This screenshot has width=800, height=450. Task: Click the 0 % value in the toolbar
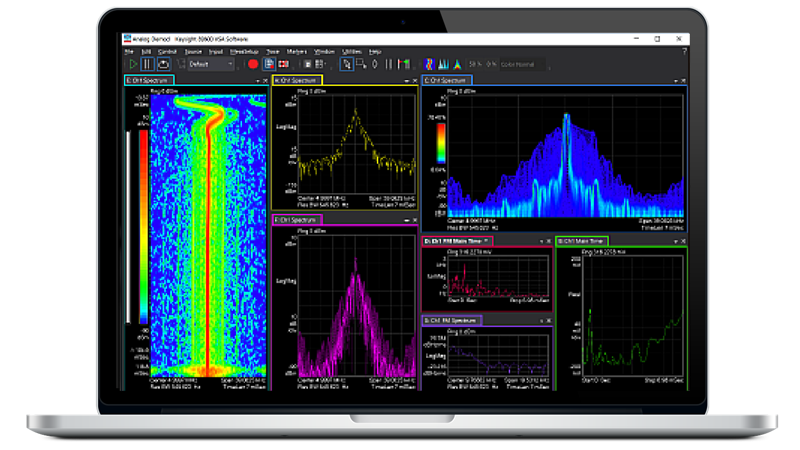[491, 64]
